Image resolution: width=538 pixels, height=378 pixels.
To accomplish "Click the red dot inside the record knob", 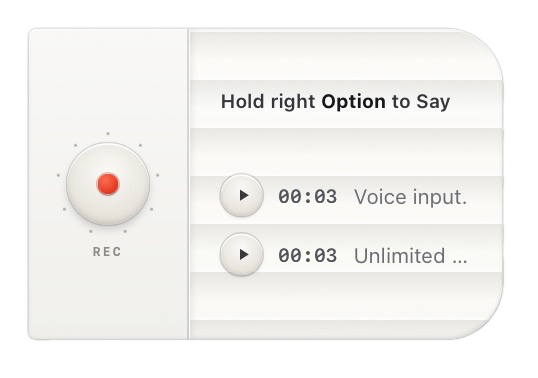I will click(108, 184).
